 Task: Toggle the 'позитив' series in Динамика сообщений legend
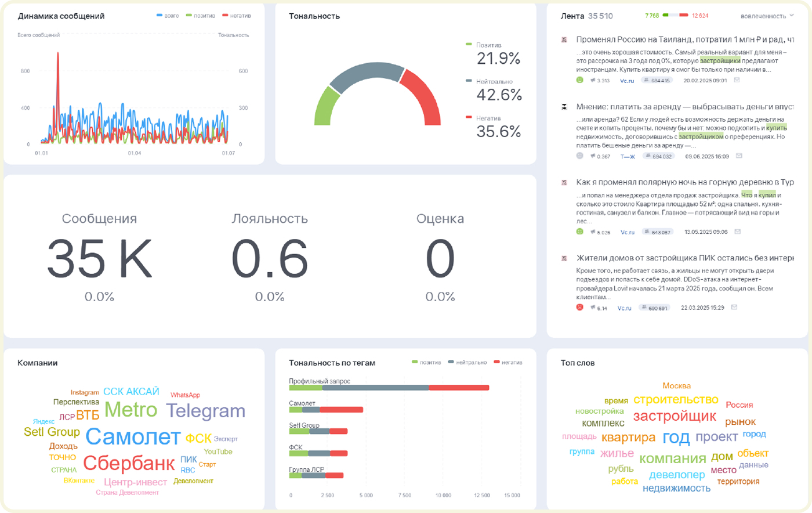(201, 16)
